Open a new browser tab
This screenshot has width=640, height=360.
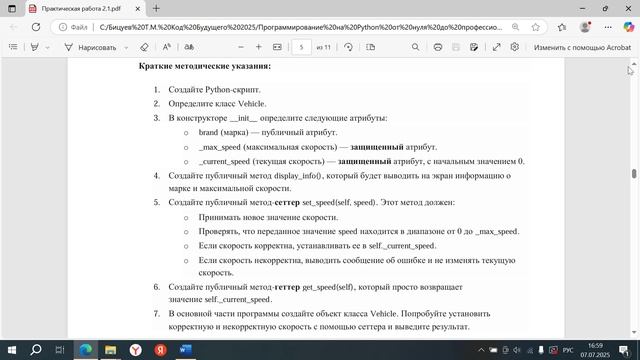point(156,8)
